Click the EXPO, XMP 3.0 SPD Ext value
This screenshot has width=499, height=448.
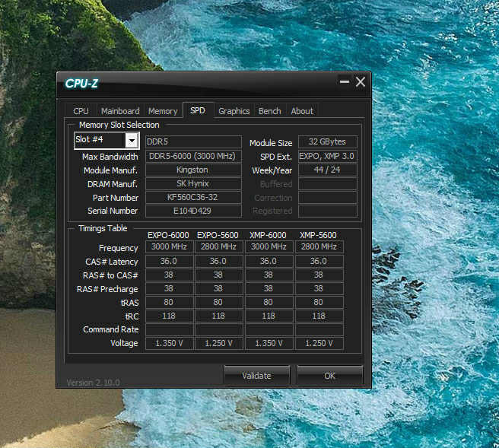click(327, 156)
